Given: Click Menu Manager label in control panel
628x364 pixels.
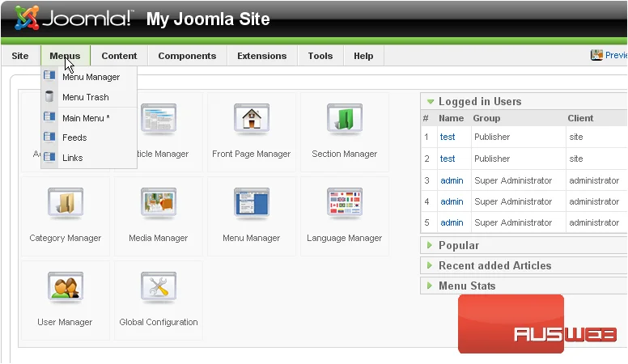Looking at the screenshot, I should click(x=251, y=238).
